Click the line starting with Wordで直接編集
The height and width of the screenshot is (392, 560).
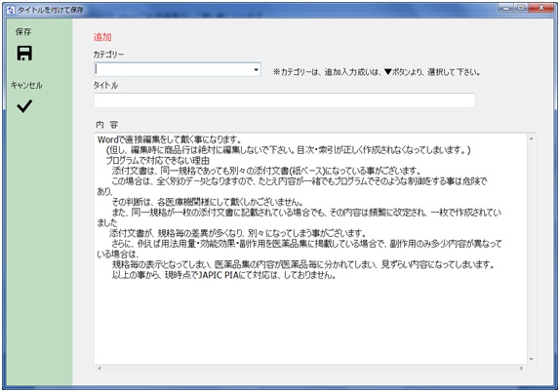(170, 139)
